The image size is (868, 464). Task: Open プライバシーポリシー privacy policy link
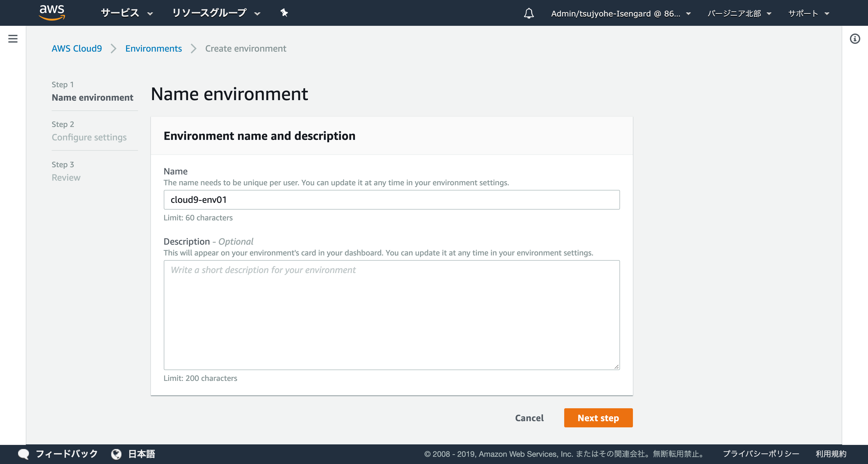pos(761,454)
